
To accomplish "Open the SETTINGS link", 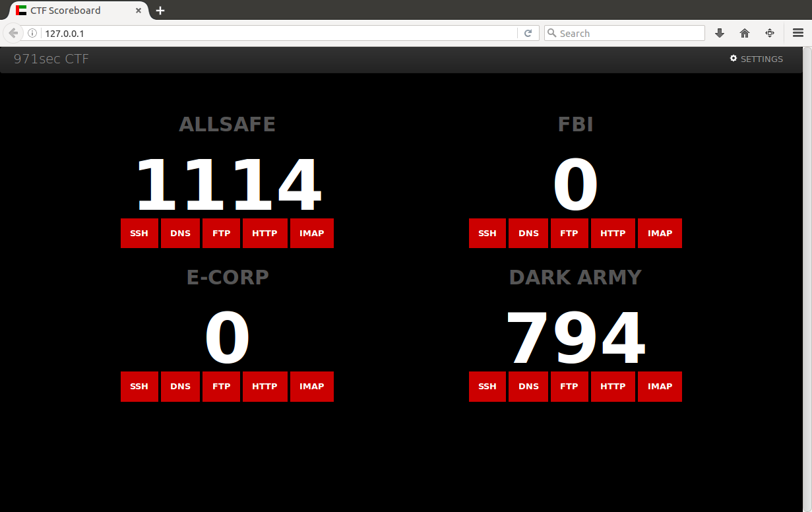I will pos(756,59).
